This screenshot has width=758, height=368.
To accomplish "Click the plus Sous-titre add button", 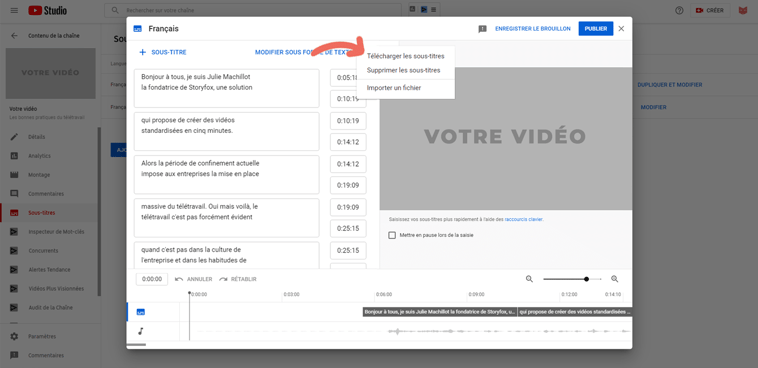I will [162, 52].
